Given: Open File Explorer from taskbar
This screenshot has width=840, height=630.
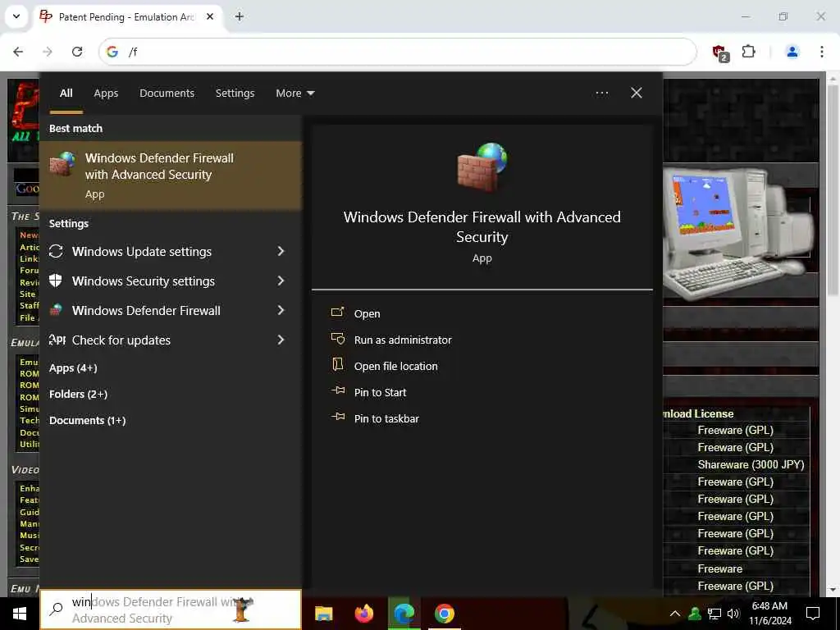Looking at the screenshot, I should (x=323, y=614).
